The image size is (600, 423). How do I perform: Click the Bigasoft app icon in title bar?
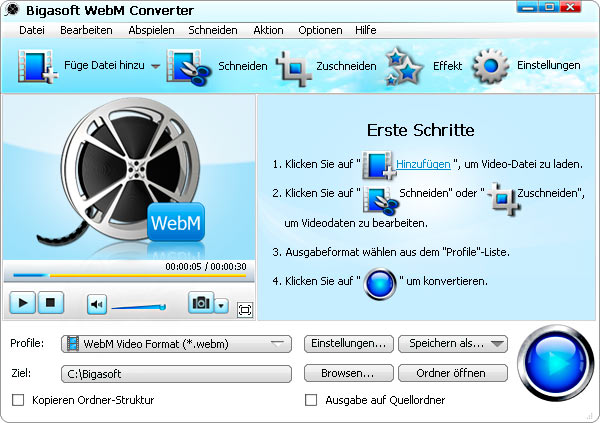pyautogui.click(x=12, y=10)
